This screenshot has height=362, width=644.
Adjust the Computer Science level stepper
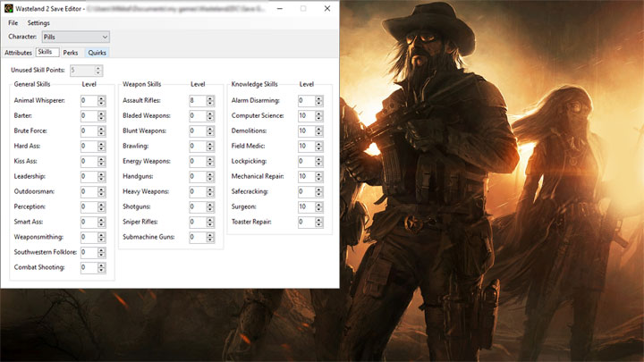[319, 115]
